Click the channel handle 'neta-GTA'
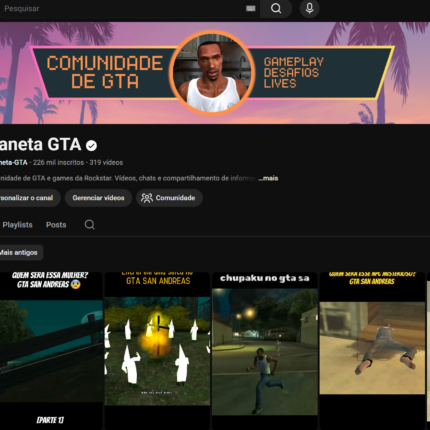This screenshot has height=430, width=430. [14, 162]
